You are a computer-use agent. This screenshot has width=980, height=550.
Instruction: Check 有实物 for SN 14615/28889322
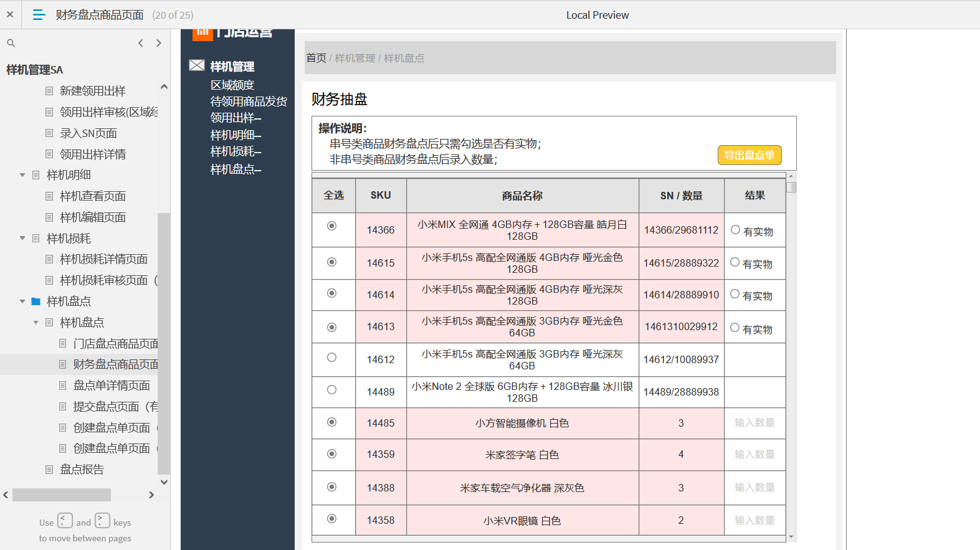[x=735, y=262]
